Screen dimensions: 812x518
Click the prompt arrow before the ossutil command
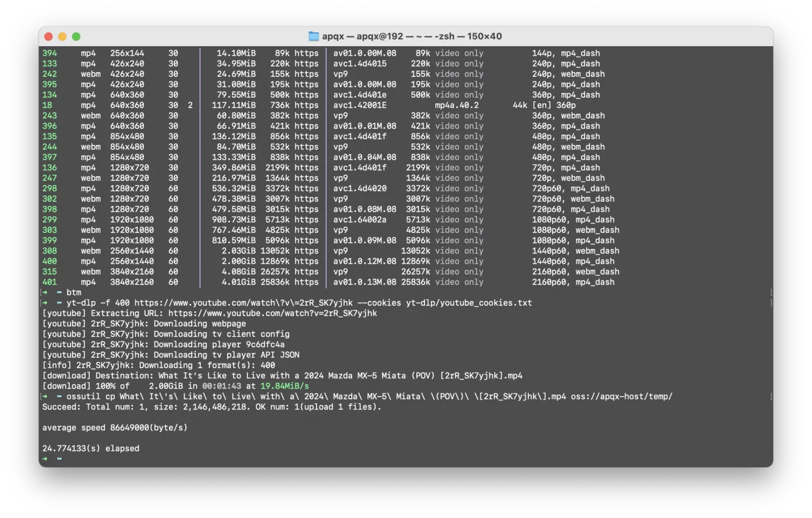click(45, 397)
